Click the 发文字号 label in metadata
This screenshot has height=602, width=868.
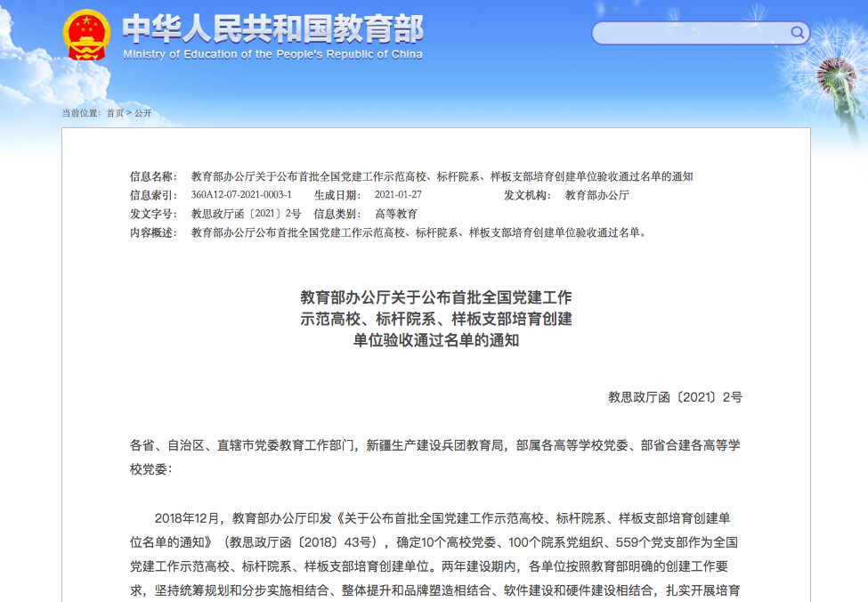tap(153, 214)
